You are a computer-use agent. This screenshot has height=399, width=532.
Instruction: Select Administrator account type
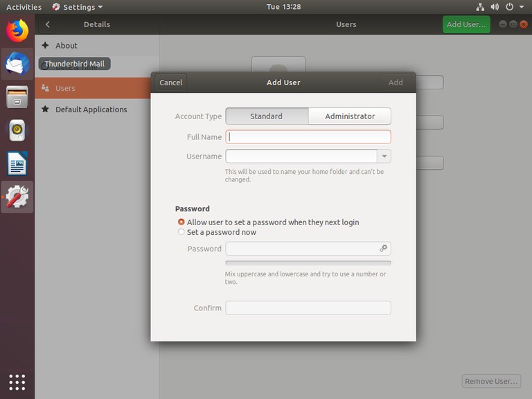pyautogui.click(x=349, y=116)
